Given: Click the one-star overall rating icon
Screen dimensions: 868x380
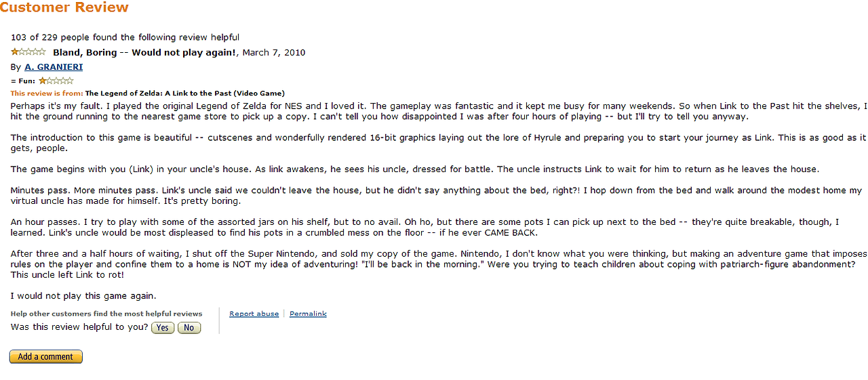Looking at the screenshot, I should [28, 51].
